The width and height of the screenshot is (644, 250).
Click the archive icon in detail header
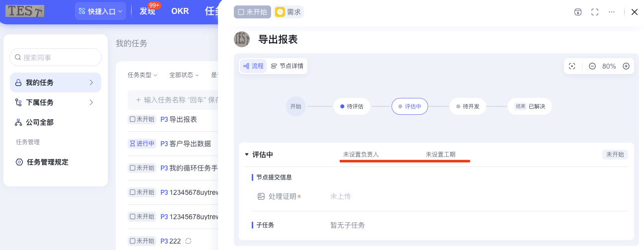point(578,12)
